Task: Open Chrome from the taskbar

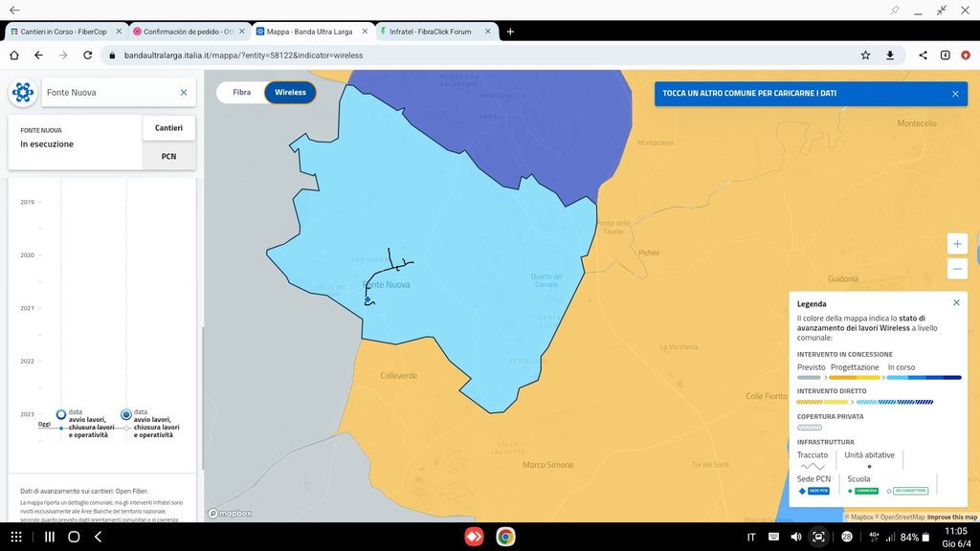Action: (x=504, y=537)
